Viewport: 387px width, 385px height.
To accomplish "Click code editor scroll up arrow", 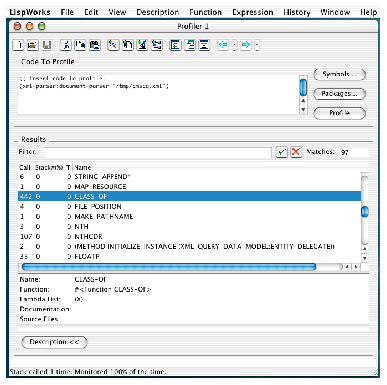I will pos(303,100).
